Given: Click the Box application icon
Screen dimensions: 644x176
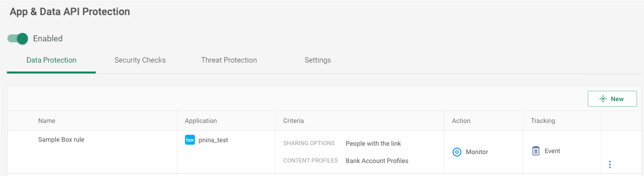Looking at the screenshot, I should 190,140.
